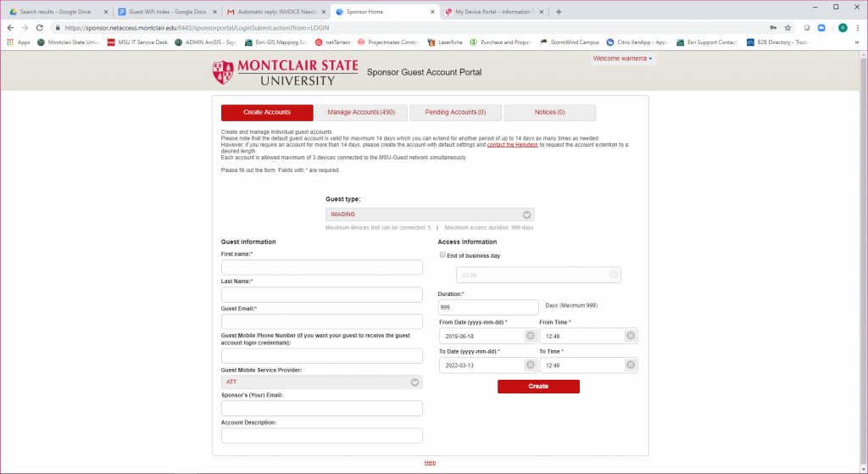The image size is (868, 474).
Task: Click the Duration field showing 999
Action: pos(487,307)
